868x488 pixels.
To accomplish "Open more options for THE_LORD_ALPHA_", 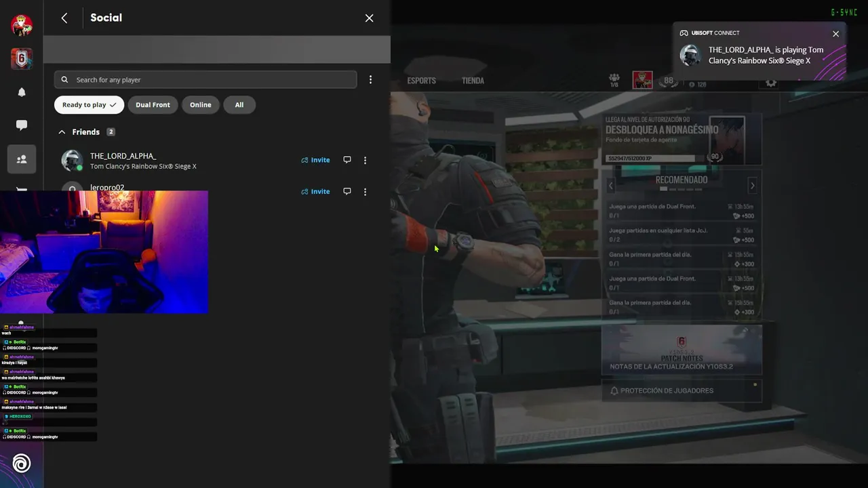I will tap(365, 161).
